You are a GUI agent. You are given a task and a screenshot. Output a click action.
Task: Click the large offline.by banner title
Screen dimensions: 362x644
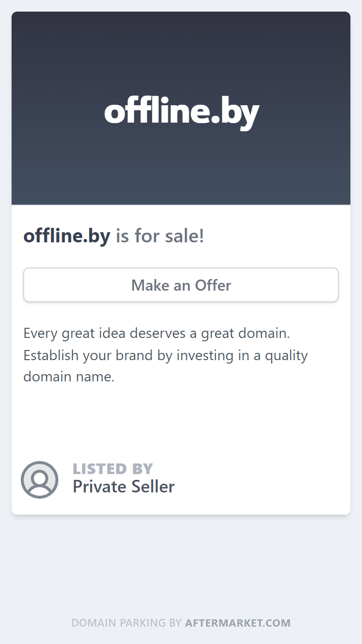pos(181,112)
